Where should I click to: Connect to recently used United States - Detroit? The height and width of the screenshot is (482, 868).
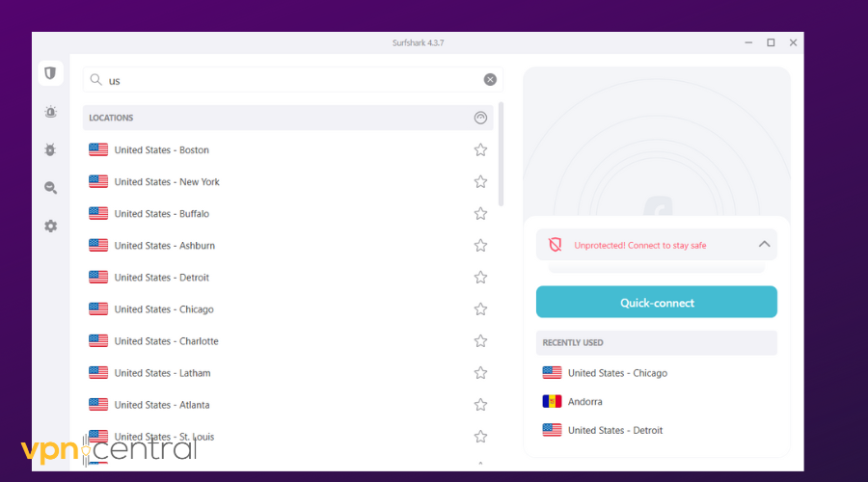click(657, 430)
